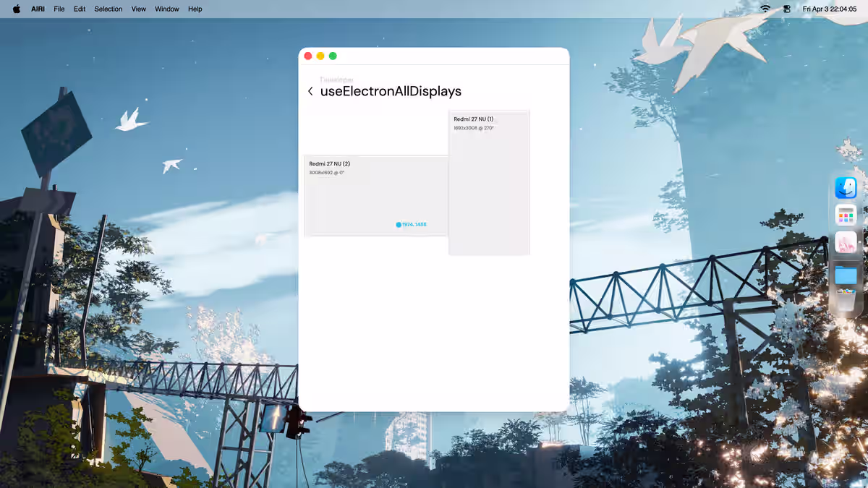Image resolution: width=868 pixels, height=488 pixels.
Task: Click the date and time clock
Action: click(x=830, y=9)
